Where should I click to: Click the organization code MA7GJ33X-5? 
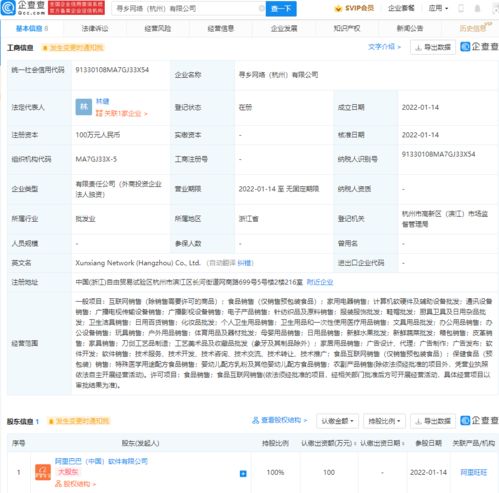96,159
